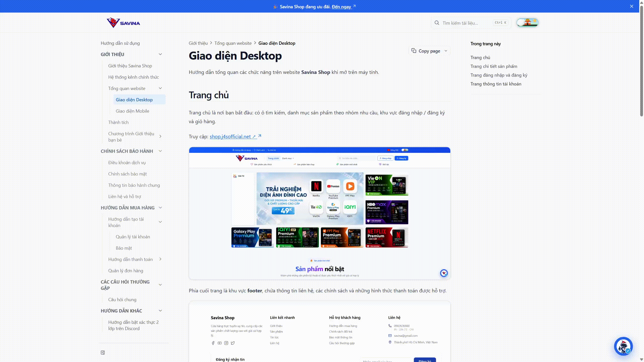Viewport: 644px width, 362px height.
Task: Open Hướng dẫn sử dụng in sidebar
Action: pos(120,43)
